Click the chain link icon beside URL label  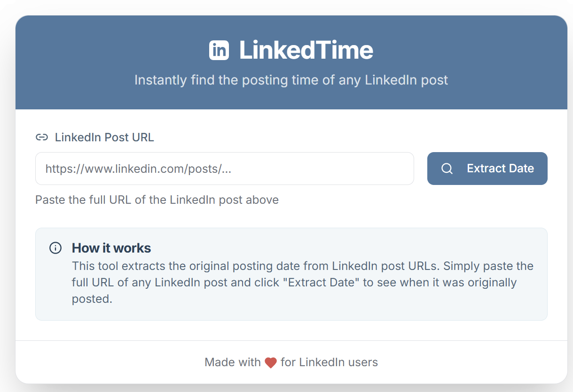(x=42, y=138)
